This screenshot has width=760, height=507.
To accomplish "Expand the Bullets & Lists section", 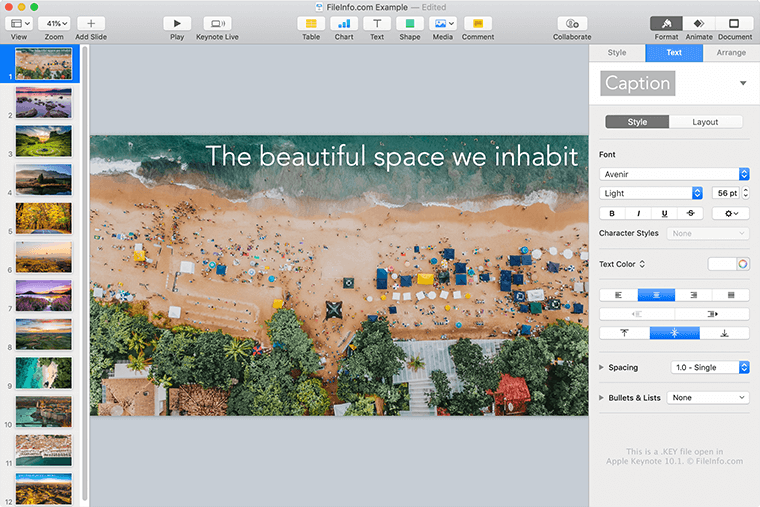I will 602,397.
